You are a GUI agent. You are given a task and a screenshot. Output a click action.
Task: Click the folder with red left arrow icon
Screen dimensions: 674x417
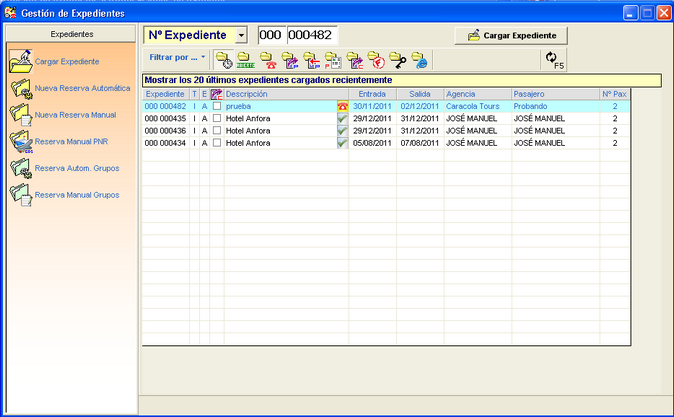tap(311, 60)
